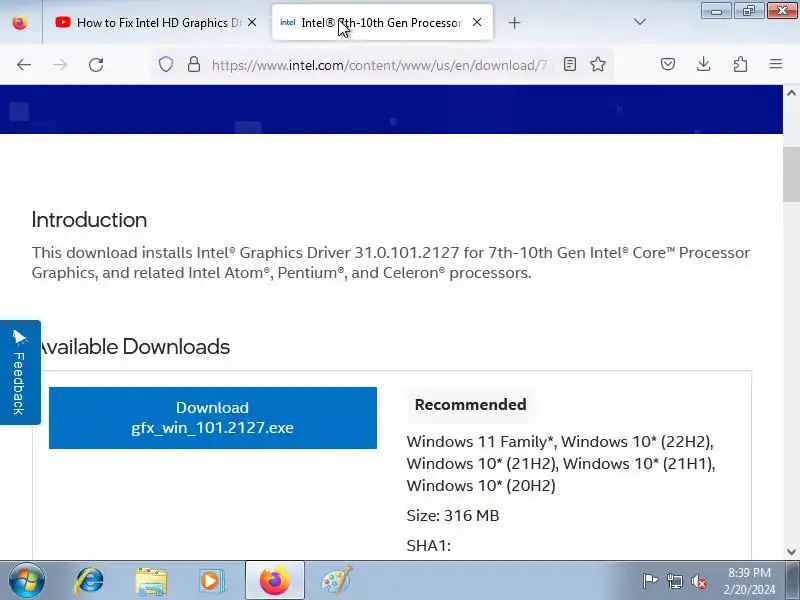Open the Action Center flag tray icon
This screenshot has height=600, width=800.
pyautogui.click(x=650, y=581)
